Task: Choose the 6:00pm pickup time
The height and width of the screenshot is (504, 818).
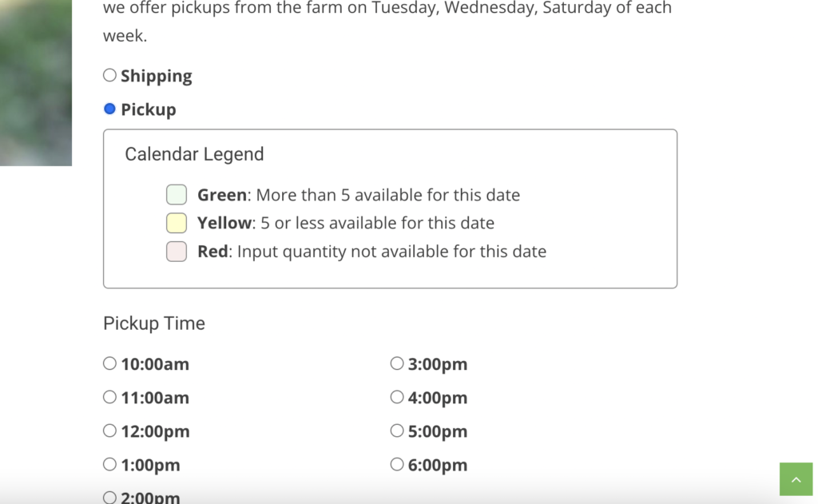Action: (x=397, y=465)
